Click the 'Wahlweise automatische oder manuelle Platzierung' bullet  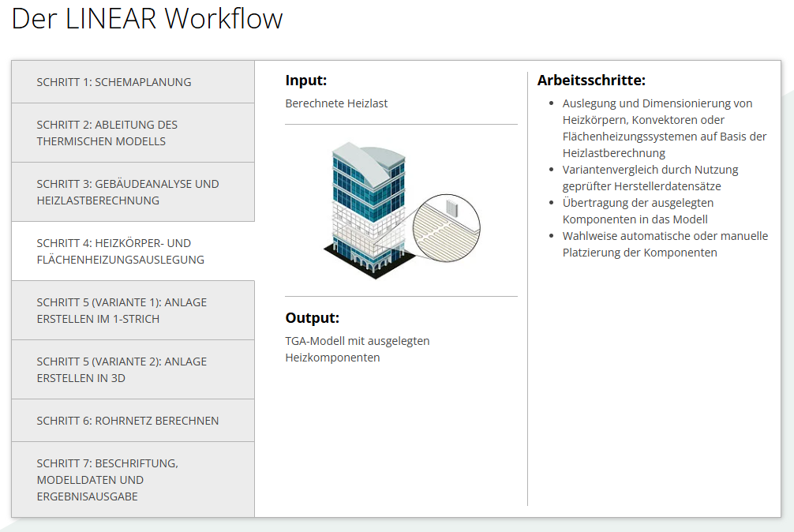(665, 244)
